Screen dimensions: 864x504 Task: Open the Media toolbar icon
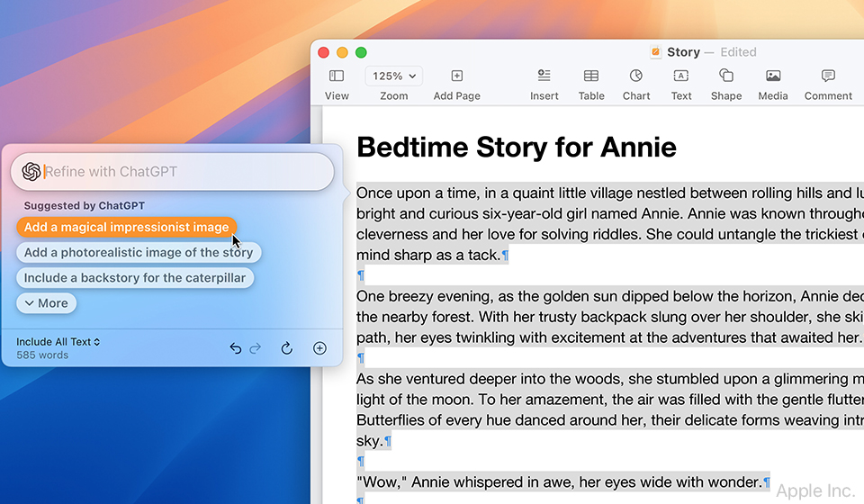click(x=772, y=76)
